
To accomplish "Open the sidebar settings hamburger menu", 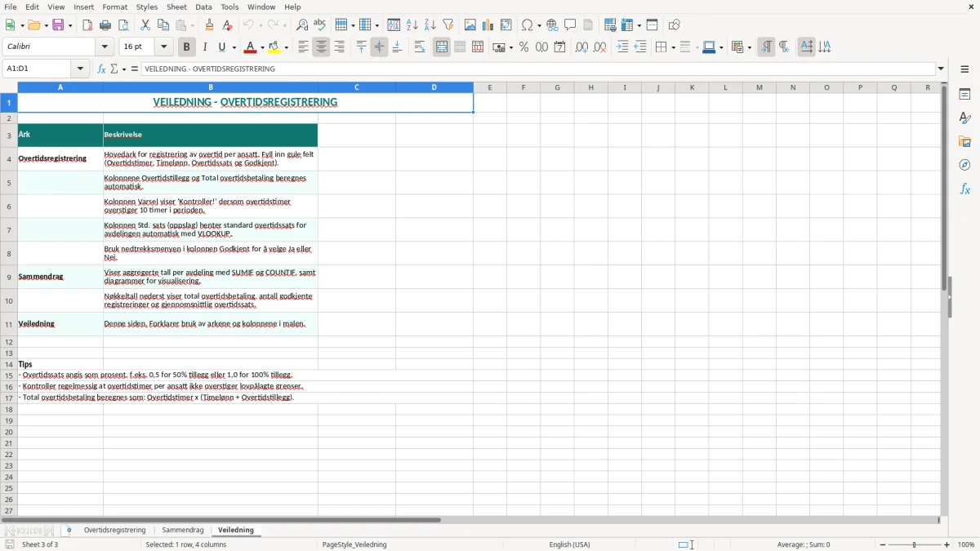I will pyautogui.click(x=964, y=69).
